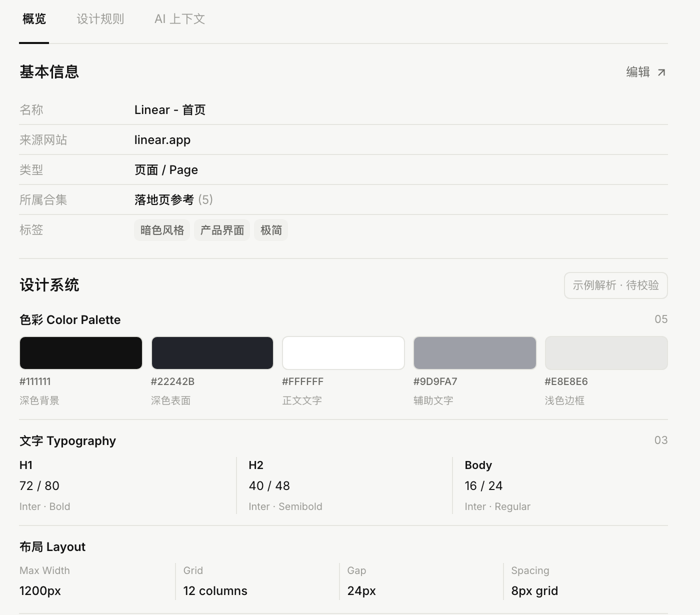Click the 深色背景 swatch label
This screenshot has width=700, height=615.
(39, 400)
